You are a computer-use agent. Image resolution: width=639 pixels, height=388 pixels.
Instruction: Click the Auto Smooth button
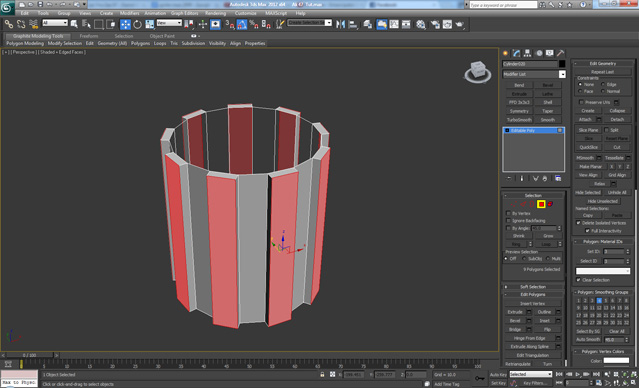[588, 339]
